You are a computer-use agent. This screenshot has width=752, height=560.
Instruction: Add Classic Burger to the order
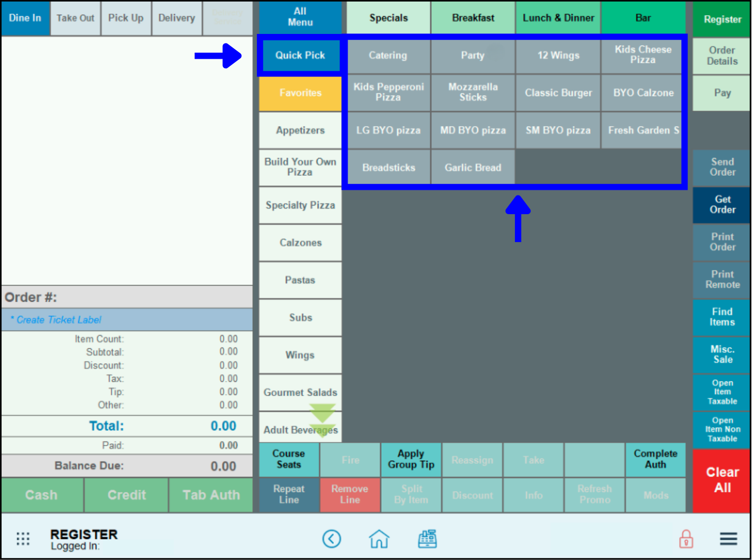point(558,93)
